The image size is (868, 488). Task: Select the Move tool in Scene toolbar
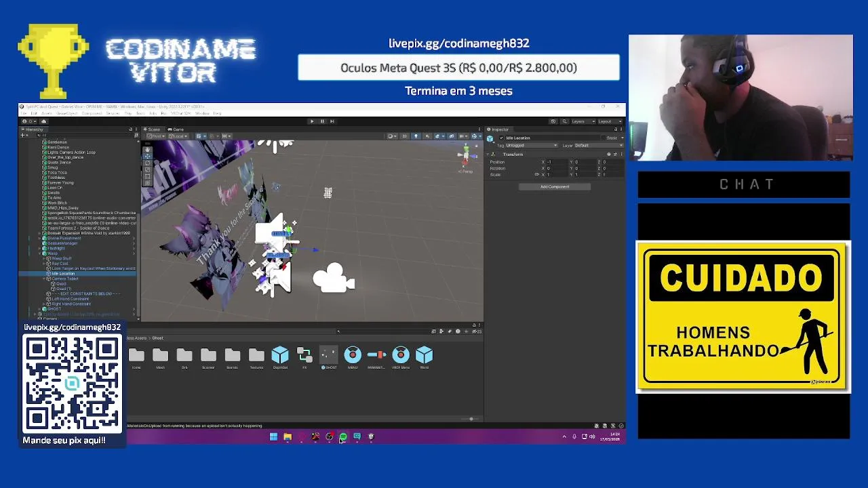(x=147, y=156)
